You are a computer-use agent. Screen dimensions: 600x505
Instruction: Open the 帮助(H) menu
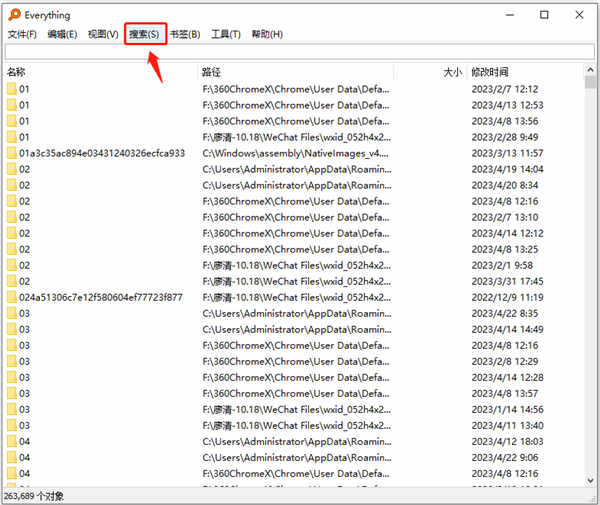267,34
